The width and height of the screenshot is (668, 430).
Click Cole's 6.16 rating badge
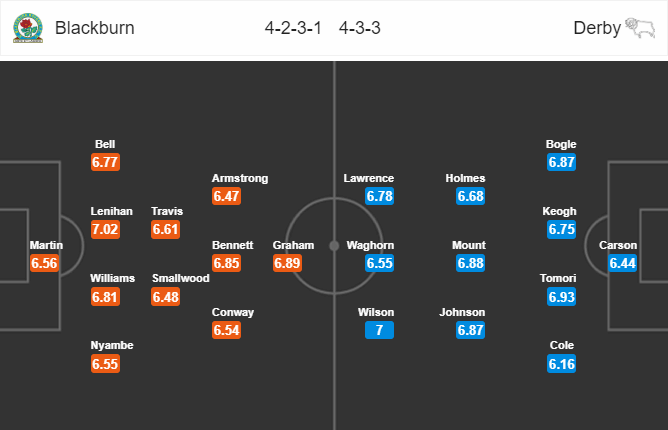(x=561, y=364)
